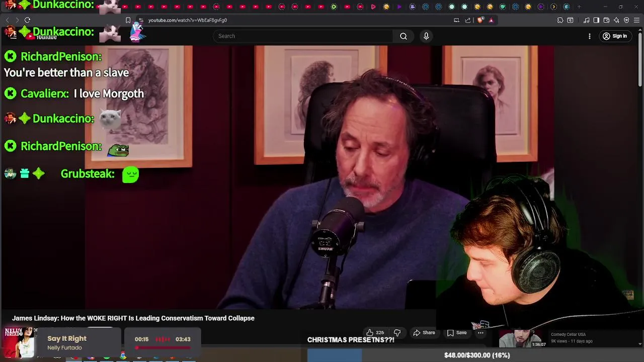Screen dimensions: 644x362
Task: Open the extensions puzzle-piece menu
Action: click(x=560, y=20)
